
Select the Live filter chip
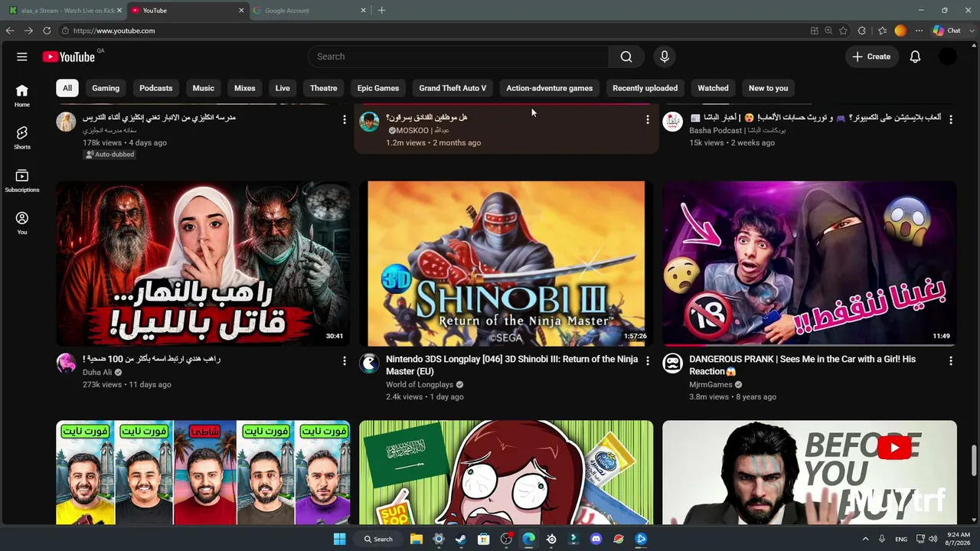coord(283,88)
